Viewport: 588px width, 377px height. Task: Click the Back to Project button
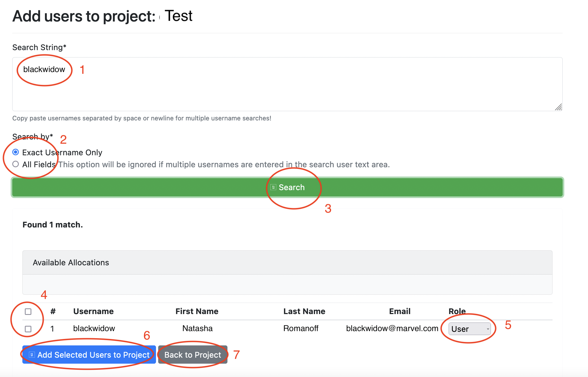tap(193, 355)
